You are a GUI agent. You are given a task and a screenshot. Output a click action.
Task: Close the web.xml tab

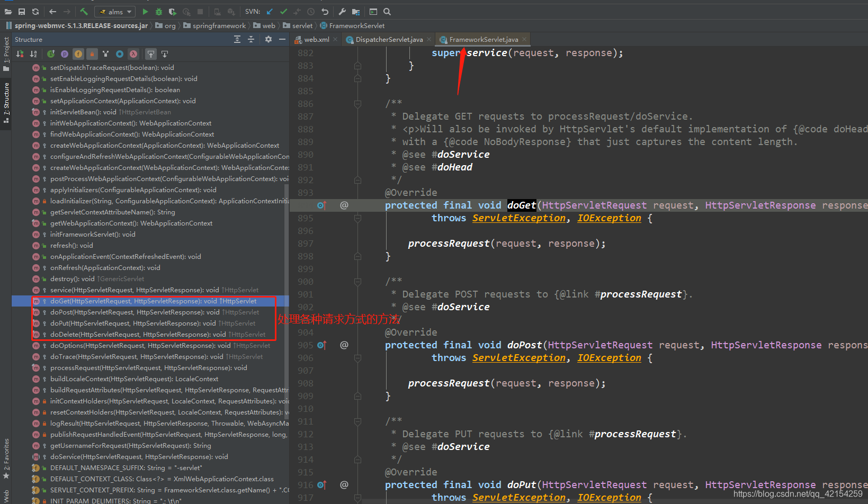coord(335,40)
